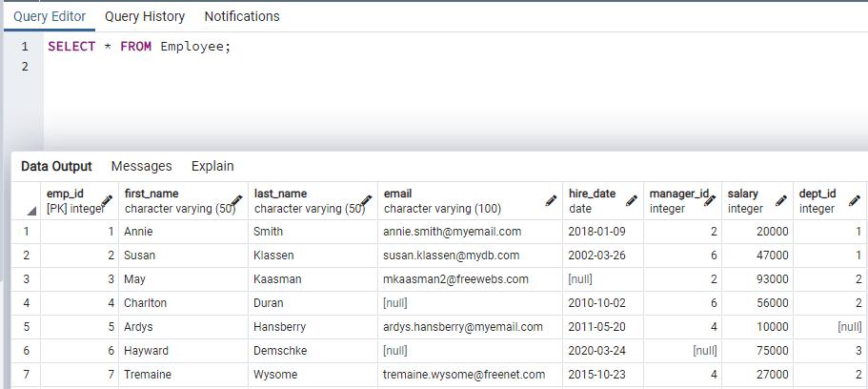Open the Messages output tab

(141, 166)
